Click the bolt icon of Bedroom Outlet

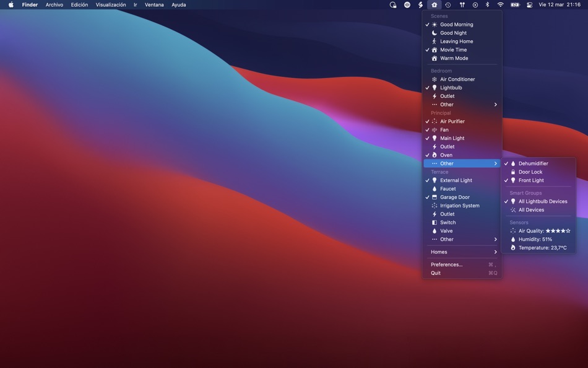coord(435,96)
